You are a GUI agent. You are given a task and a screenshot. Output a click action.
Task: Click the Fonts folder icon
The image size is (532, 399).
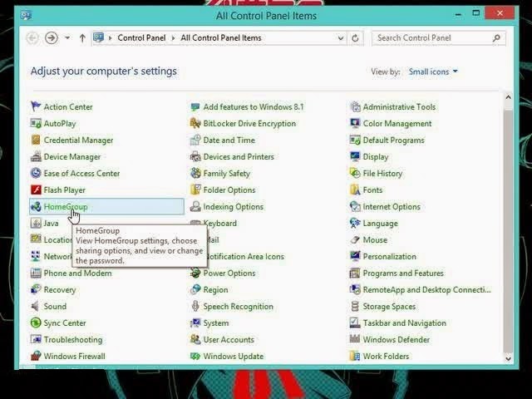[x=355, y=190]
